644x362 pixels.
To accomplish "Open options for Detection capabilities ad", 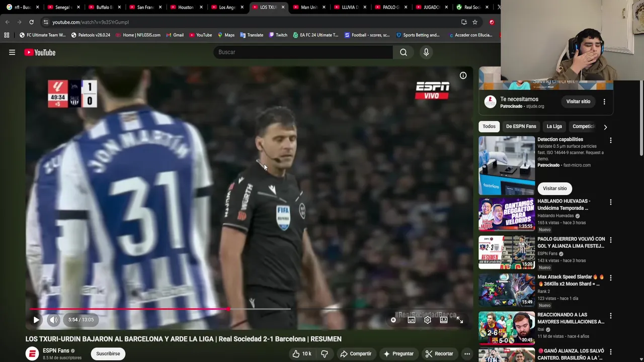I will coord(611,141).
